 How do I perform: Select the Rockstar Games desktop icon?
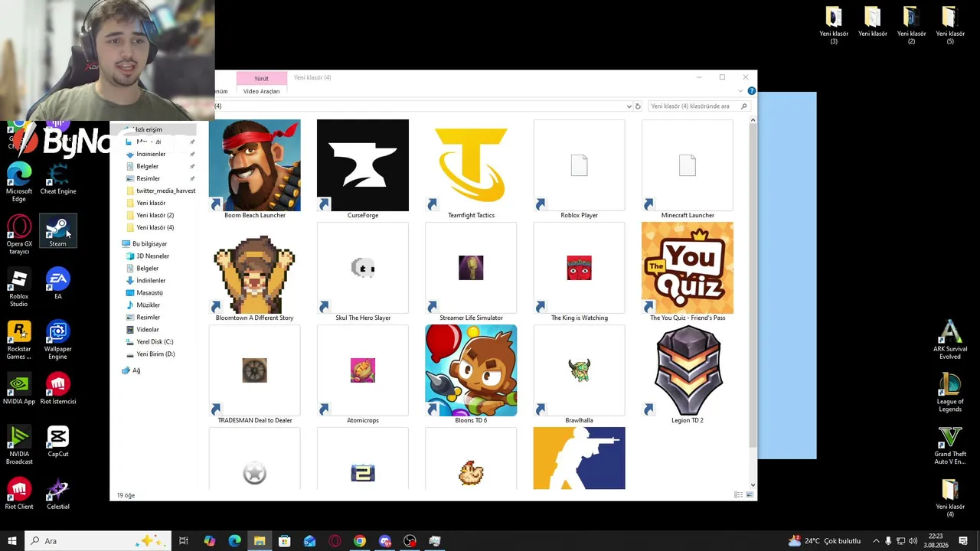19,341
